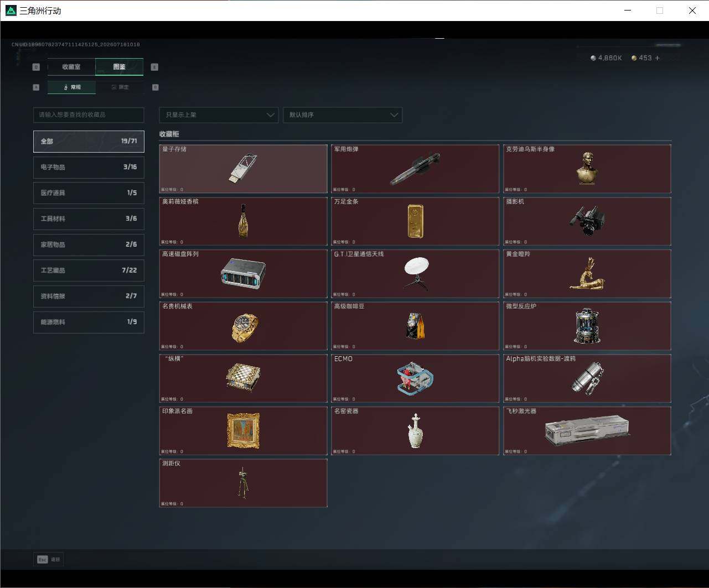Switch to the 限定 sub-tab
The height and width of the screenshot is (588, 709).
[x=120, y=87]
